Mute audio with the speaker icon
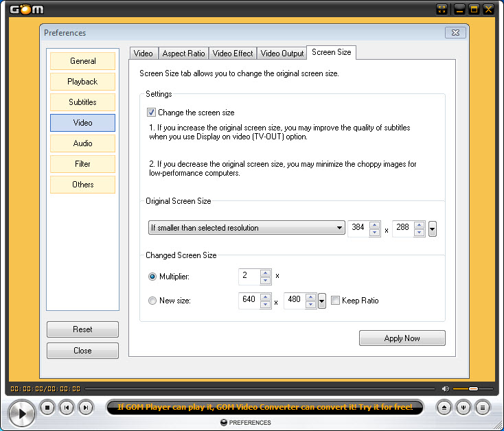 pos(445,389)
